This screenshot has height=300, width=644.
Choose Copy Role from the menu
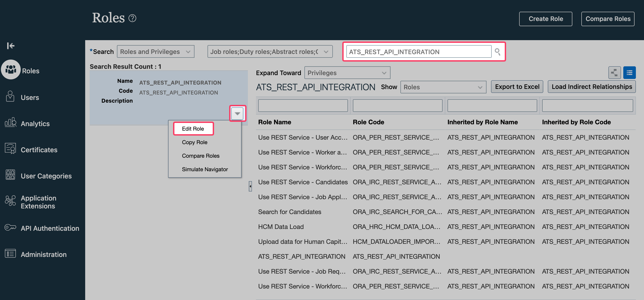[194, 142]
